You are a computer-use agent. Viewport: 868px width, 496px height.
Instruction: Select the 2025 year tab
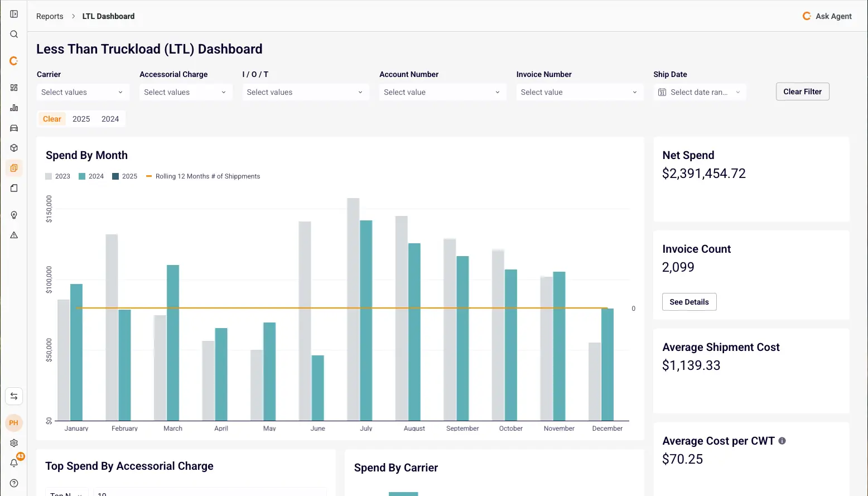tap(81, 119)
